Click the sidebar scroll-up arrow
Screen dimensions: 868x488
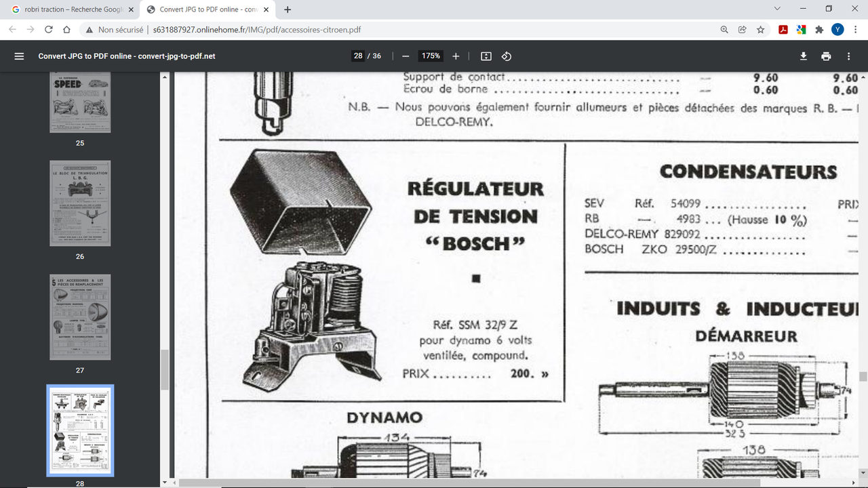[164, 77]
